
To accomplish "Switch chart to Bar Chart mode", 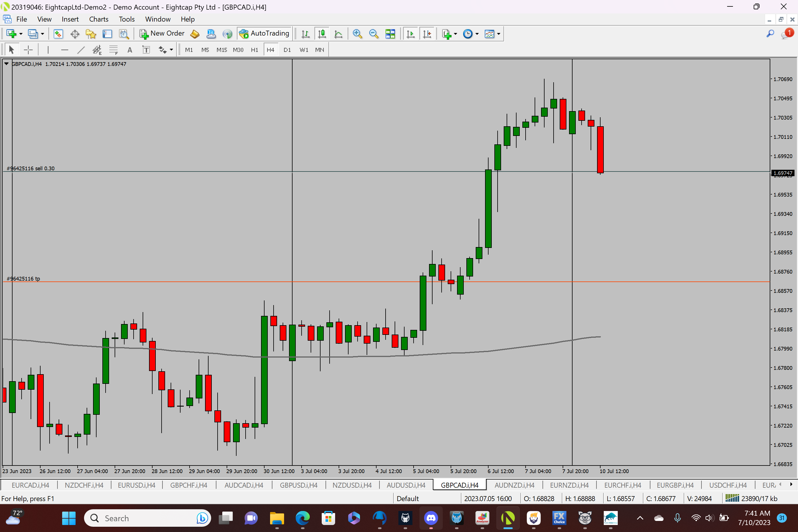I will pos(305,34).
